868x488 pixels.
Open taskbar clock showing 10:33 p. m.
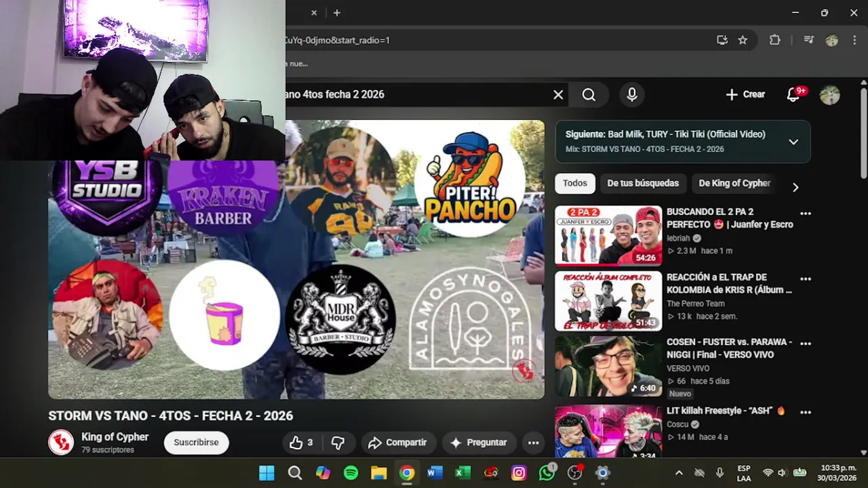837,473
